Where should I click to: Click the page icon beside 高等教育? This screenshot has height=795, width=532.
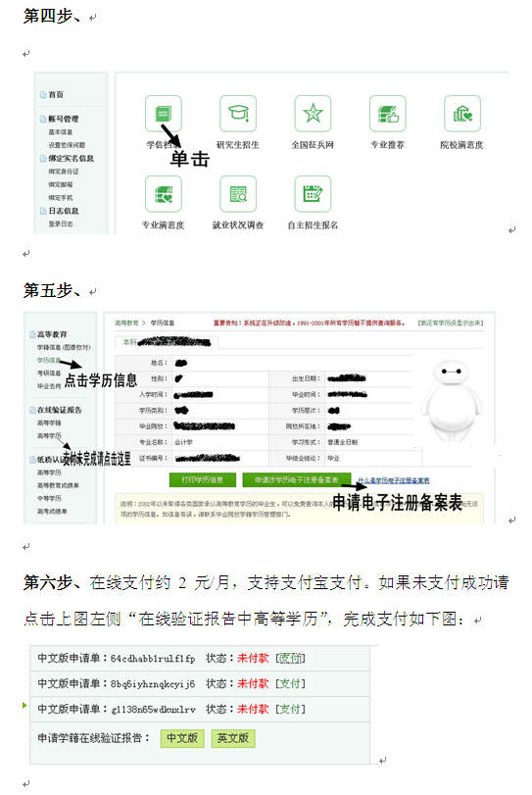(32, 334)
